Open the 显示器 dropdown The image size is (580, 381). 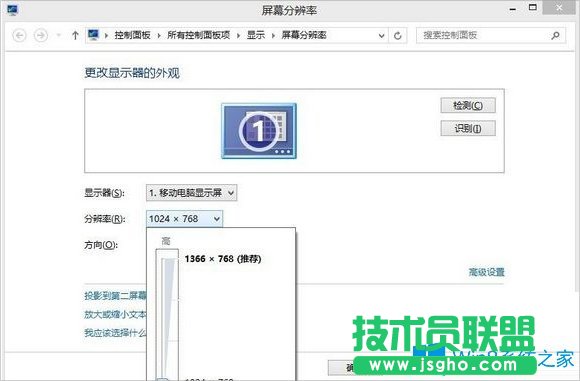coord(192,193)
